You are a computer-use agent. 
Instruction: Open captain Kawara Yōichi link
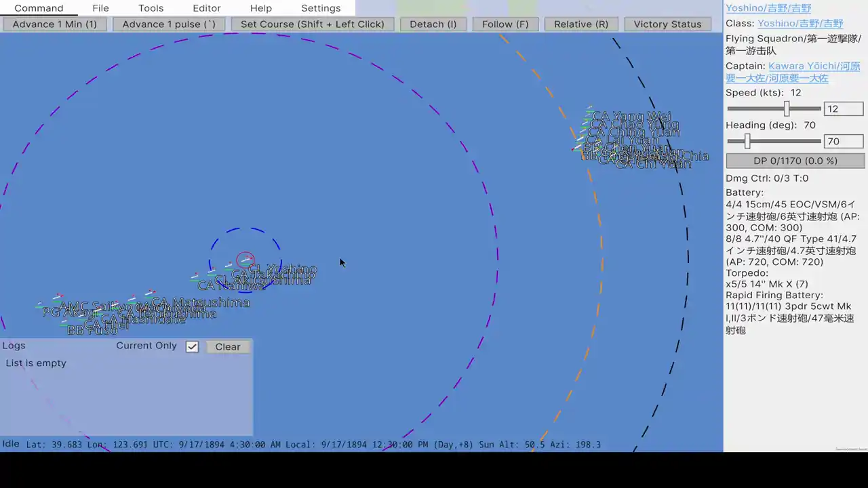click(793, 72)
